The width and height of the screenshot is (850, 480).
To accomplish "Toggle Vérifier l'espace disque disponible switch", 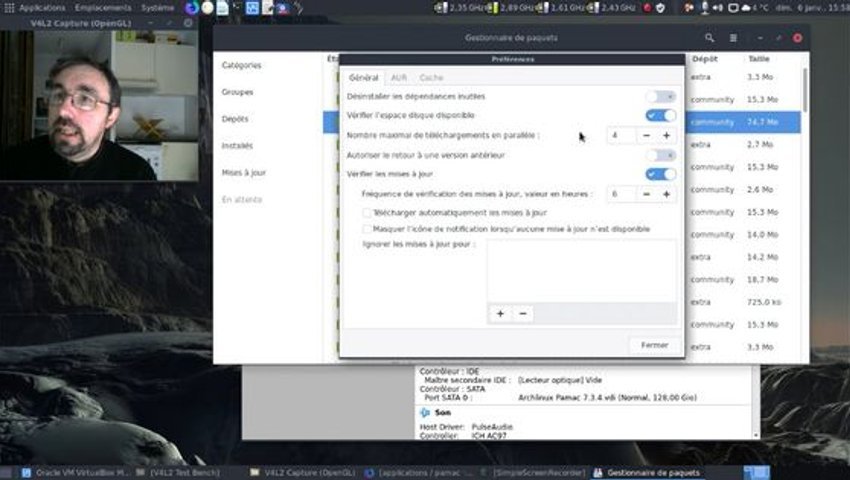I will pyautogui.click(x=660, y=116).
